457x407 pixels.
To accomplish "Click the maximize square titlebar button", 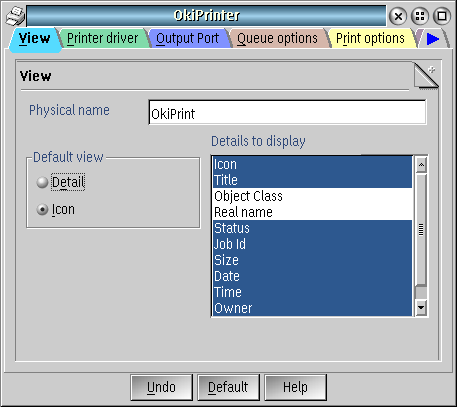I will (x=442, y=16).
